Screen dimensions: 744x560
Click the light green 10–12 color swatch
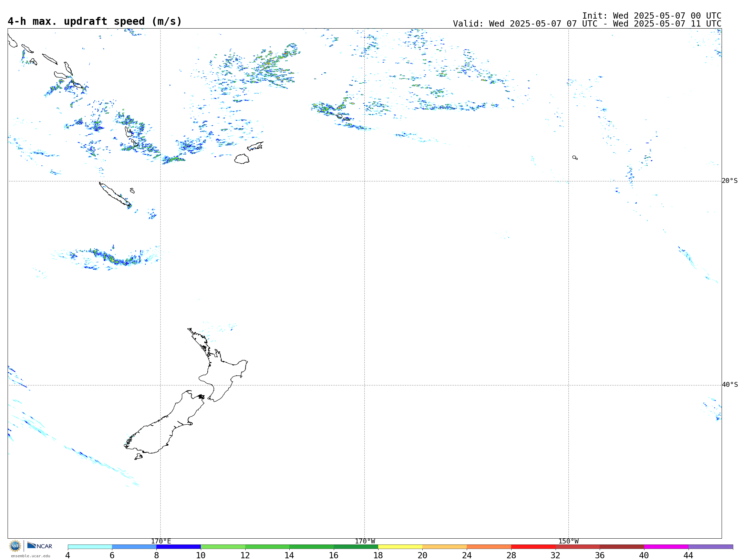(x=223, y=547)
